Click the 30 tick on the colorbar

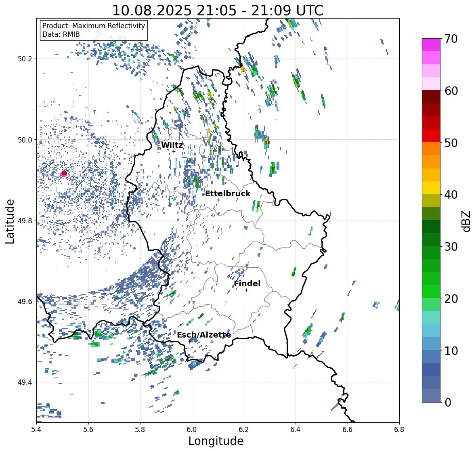(x=451, y=246)
